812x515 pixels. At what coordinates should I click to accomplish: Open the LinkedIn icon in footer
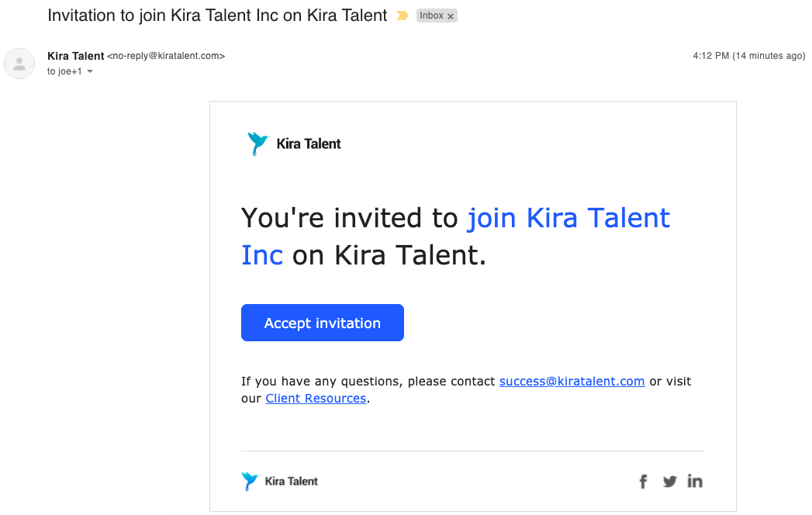[695, 481]
